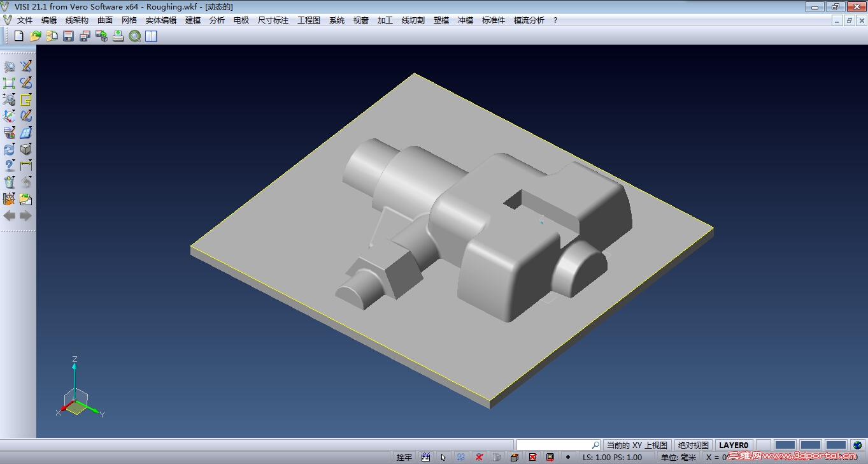Click the merge/insert file icon
868x464 pixels.
52,36
